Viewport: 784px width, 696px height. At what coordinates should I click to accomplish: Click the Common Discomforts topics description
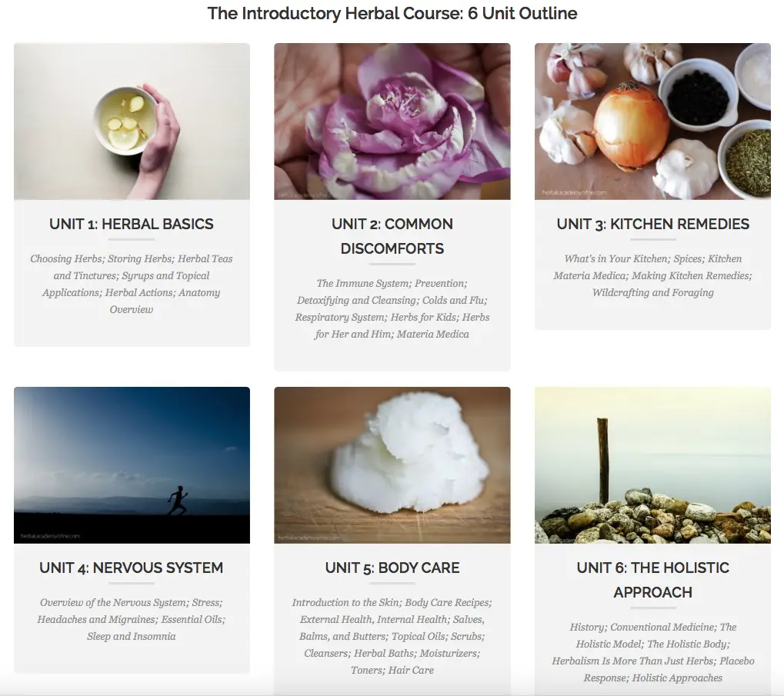[392, 308]
